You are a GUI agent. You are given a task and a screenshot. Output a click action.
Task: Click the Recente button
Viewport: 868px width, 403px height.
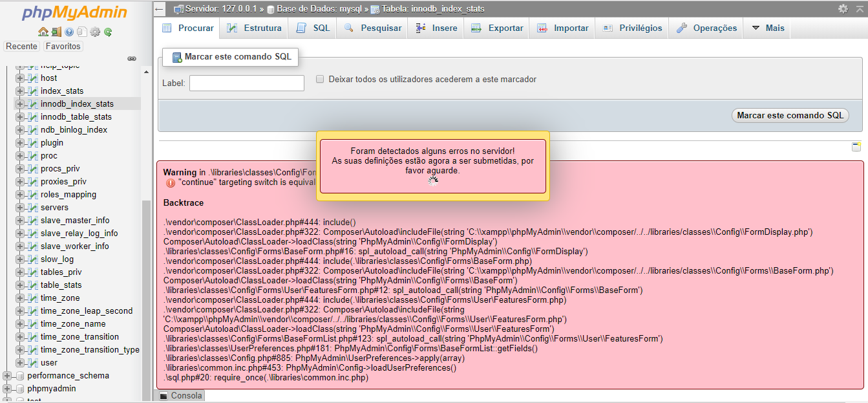tap(22, 46)
